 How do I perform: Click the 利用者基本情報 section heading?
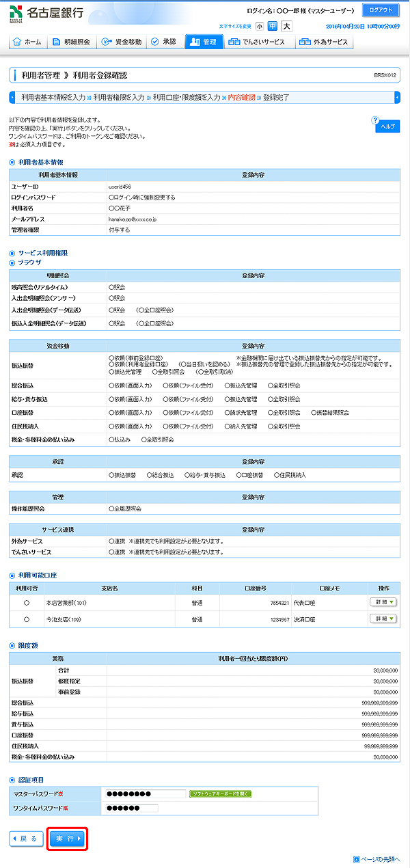41,162
